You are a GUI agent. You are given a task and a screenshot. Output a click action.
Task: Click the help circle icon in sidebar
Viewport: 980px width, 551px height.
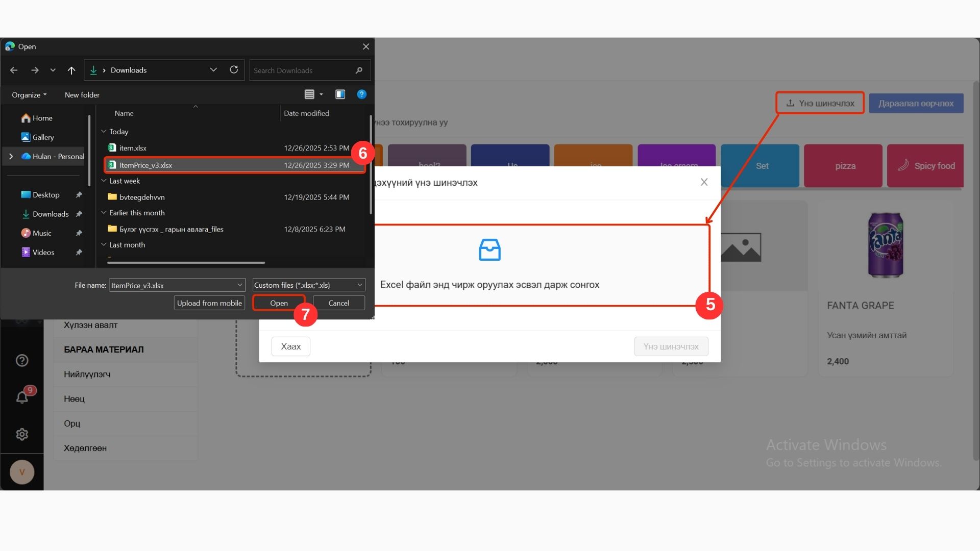(x=22, y=361)
